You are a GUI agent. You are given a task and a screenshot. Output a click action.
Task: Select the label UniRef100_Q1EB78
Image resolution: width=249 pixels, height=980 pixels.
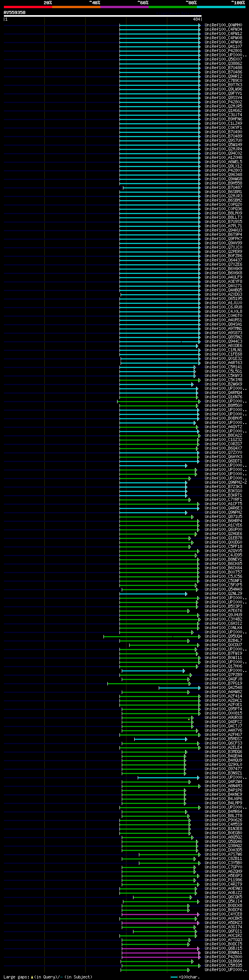[223, 538]
